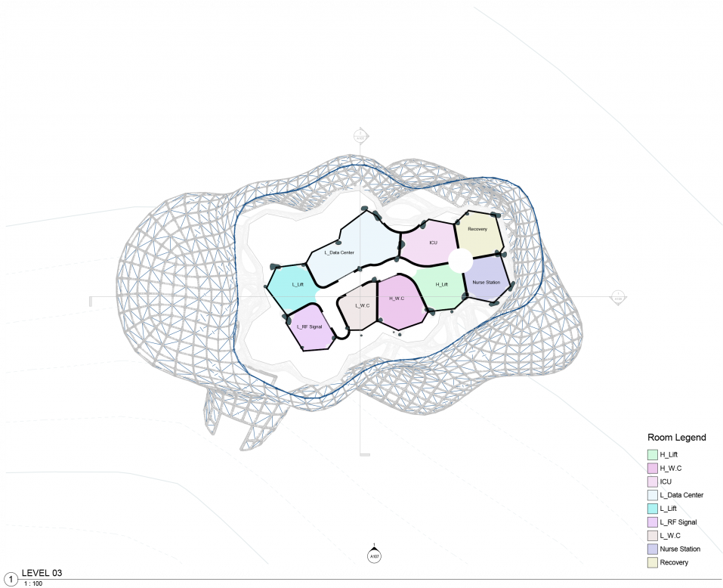Select the ICU room in the plan
The width and height of the screenshot is (723, 588).
coord(432,243)
